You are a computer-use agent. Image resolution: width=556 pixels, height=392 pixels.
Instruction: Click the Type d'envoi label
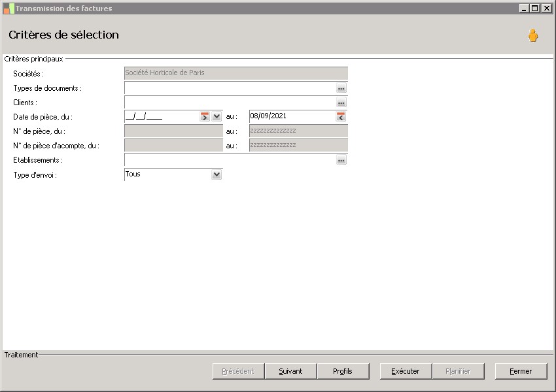point(35,175)
